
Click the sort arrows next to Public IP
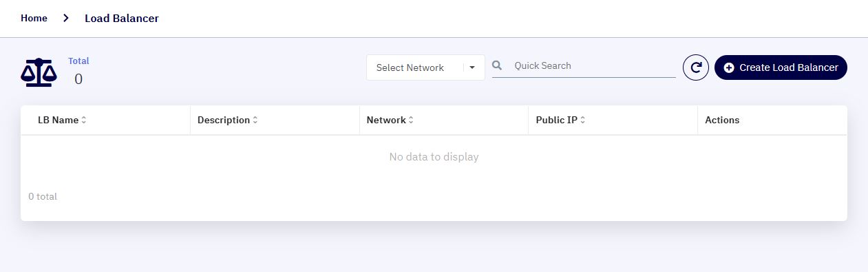point(582,120)
